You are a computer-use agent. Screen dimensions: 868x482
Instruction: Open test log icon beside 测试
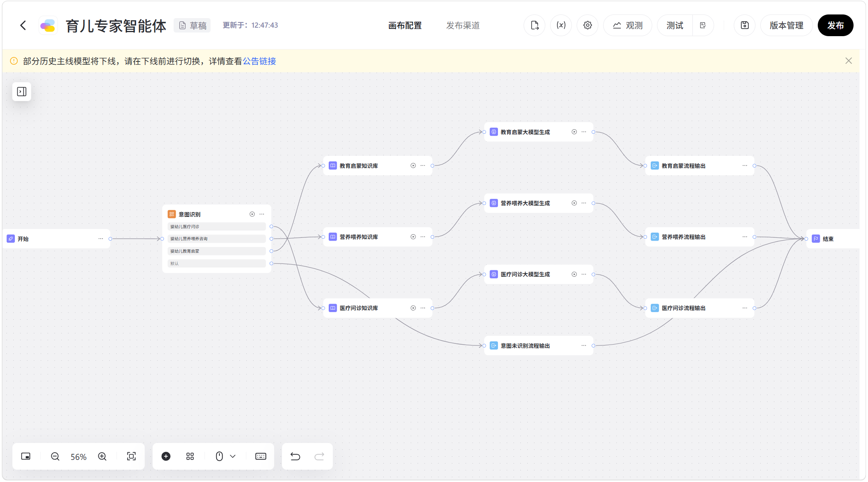coord(703,25)
